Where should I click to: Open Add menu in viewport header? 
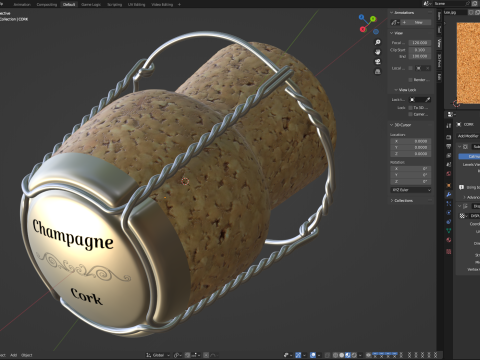pyautogui.click(x=13, y=355)
